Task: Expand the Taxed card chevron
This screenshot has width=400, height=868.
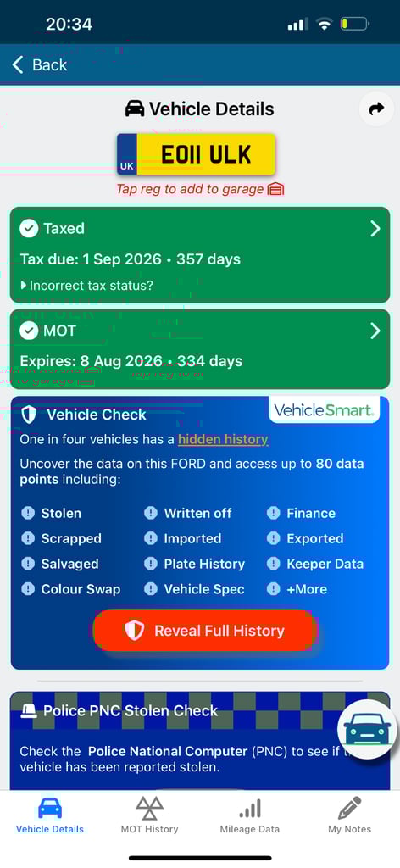Action: click(x=375, y=229)
